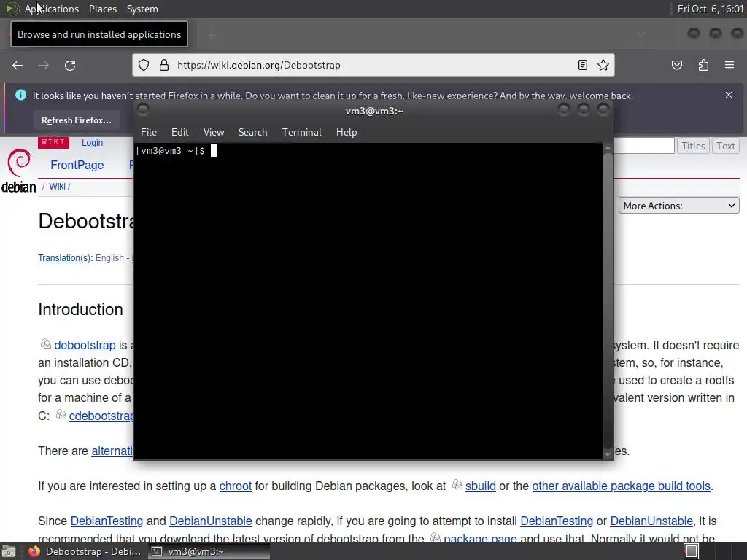Click the Firefox URL address bar

tap(373, 65)
